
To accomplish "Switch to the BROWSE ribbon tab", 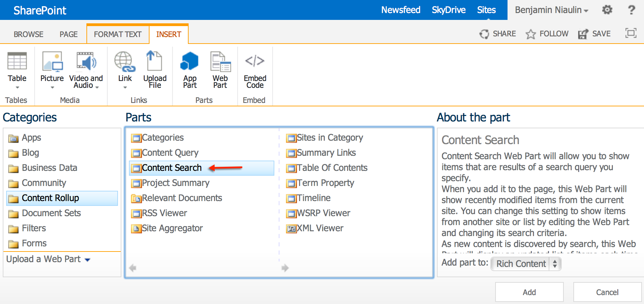I will (x=28, y=34).
